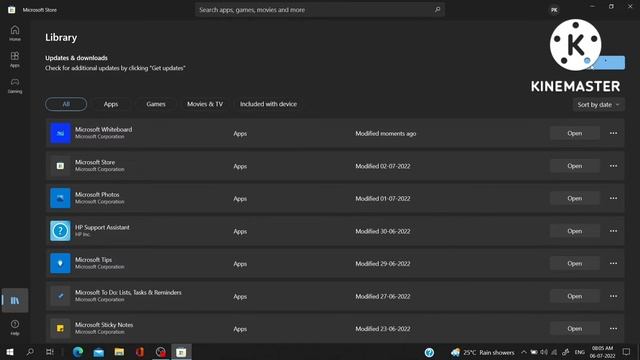This screenshot has height=360, width=640.
Task: Select Library icon in sidebar
Action: (15, 300)
